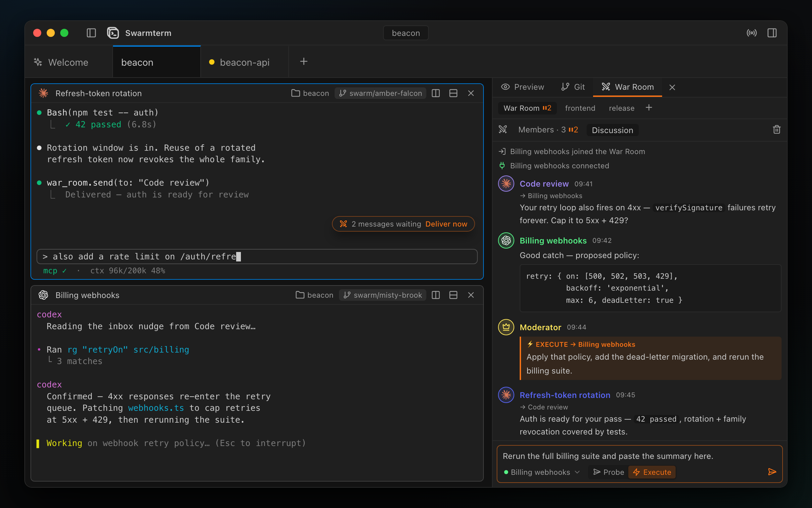Switch to the Welcome tab
This screenshot has height=508, width=812.
point(69,62)
